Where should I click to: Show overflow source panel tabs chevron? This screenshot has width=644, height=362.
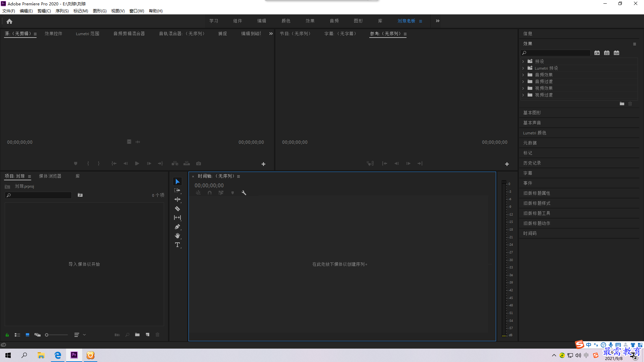coord(271,34)
